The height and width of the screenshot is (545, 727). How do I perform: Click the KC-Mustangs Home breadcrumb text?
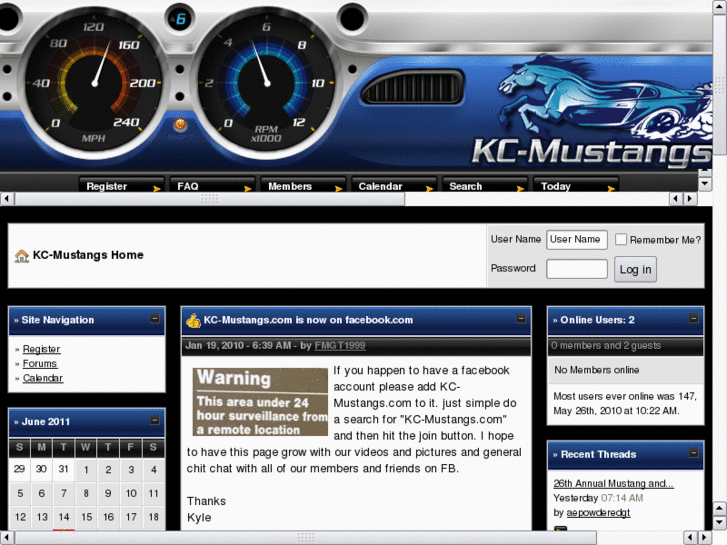(88, 255)
